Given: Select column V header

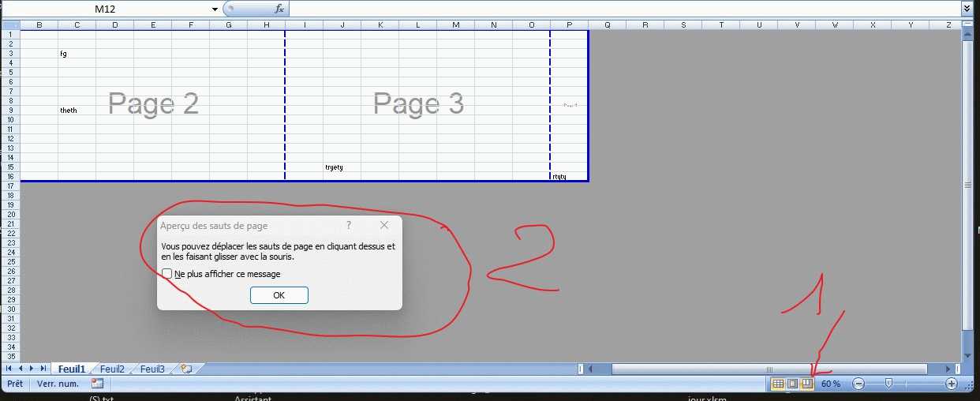Looking at the screenshot, I should point(797,24).
